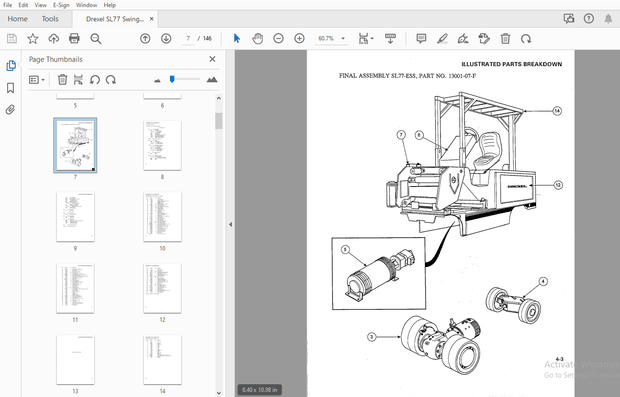This screenshot has height=397, width=620.
Task: Open thumbnail options dropdown menu
Action: point(37,79)
